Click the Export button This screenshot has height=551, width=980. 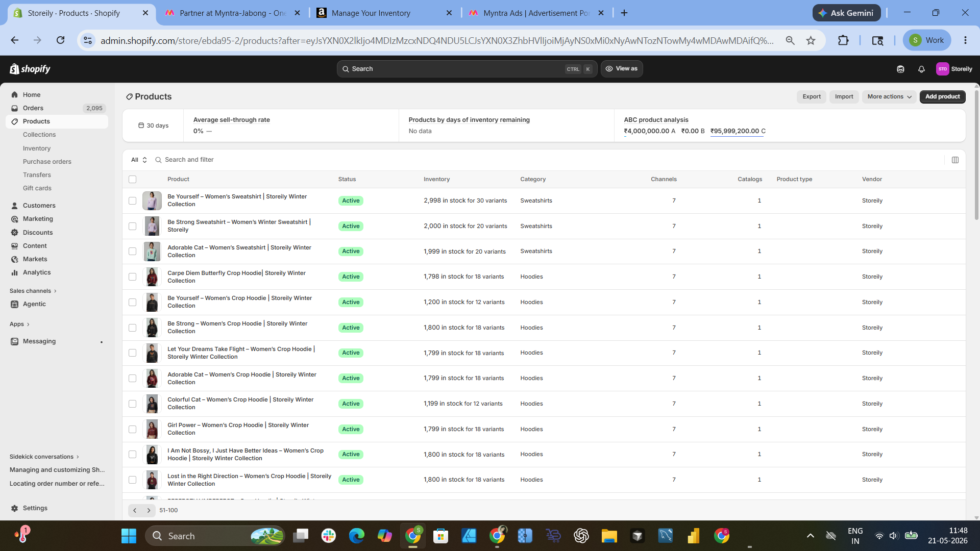(812, 97)
